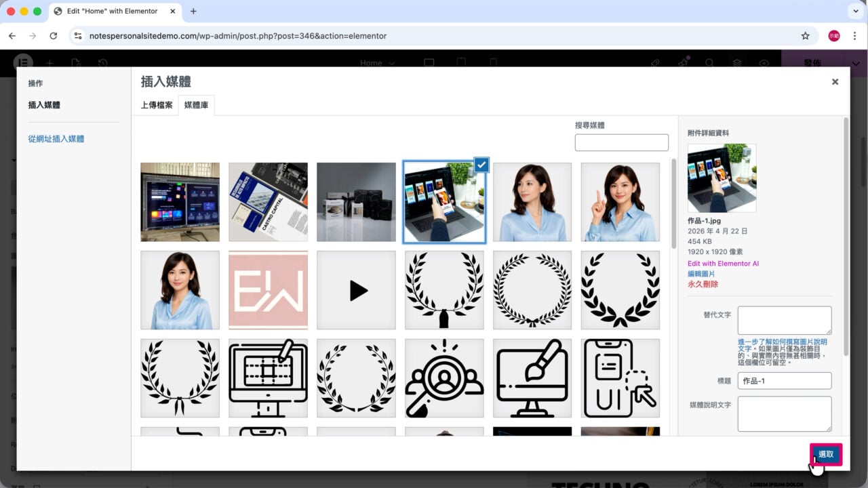Select the play button video thumbnail
The height and width of the screenshot is (488, 868).
(356, 290)
